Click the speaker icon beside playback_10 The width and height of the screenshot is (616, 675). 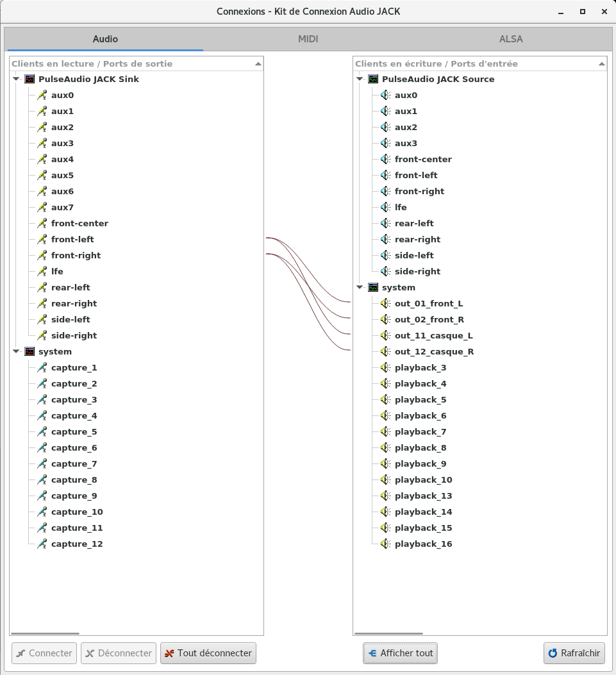pos(385,480)
